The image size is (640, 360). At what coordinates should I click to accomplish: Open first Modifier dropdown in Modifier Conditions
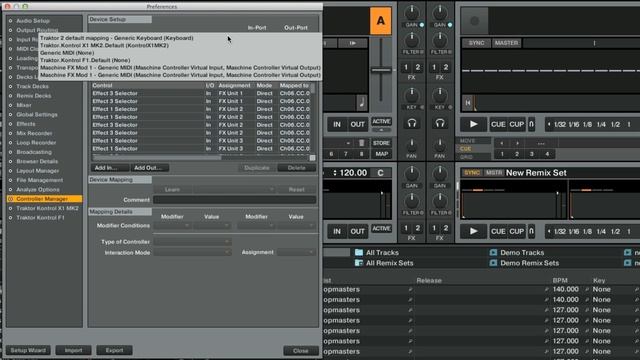pos(172,226)
